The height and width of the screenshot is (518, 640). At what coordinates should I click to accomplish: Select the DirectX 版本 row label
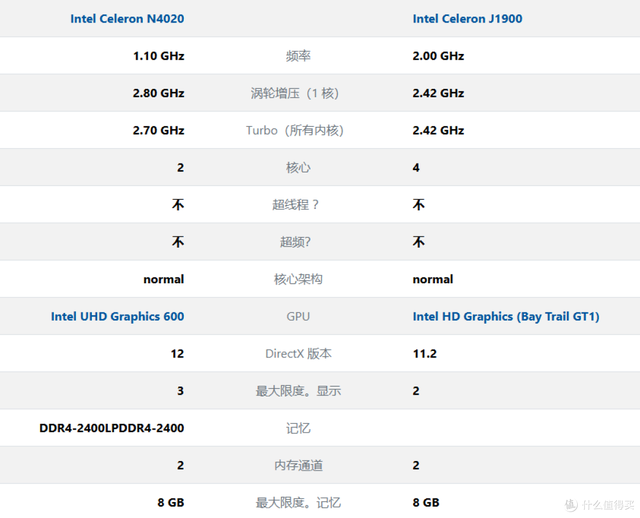coord(297,354)
